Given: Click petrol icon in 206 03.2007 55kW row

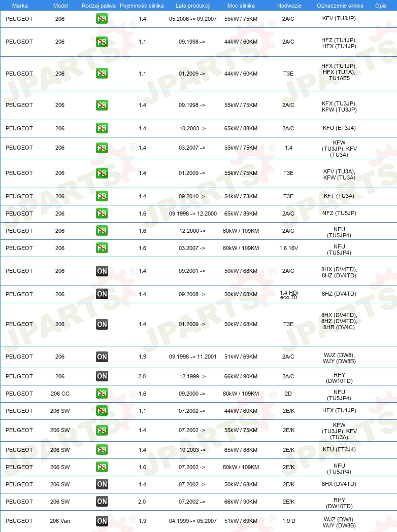Looking at the screenshot, I should click(x=102, y=148).
